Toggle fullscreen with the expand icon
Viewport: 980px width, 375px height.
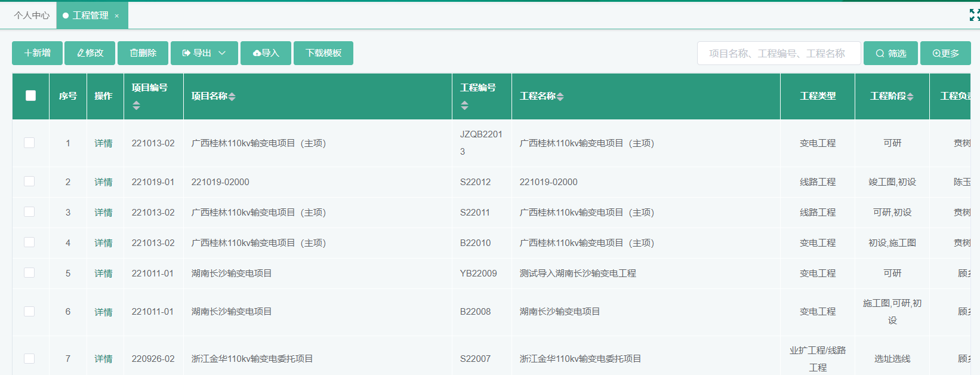tap(974, 16)
